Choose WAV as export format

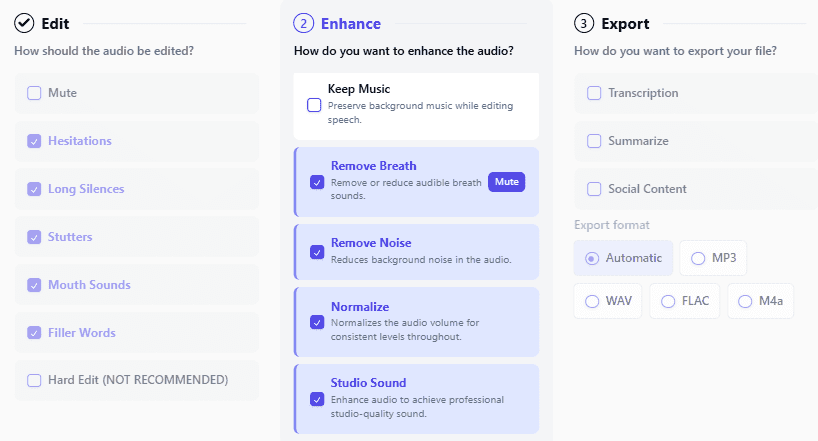[x=592, y=301]
